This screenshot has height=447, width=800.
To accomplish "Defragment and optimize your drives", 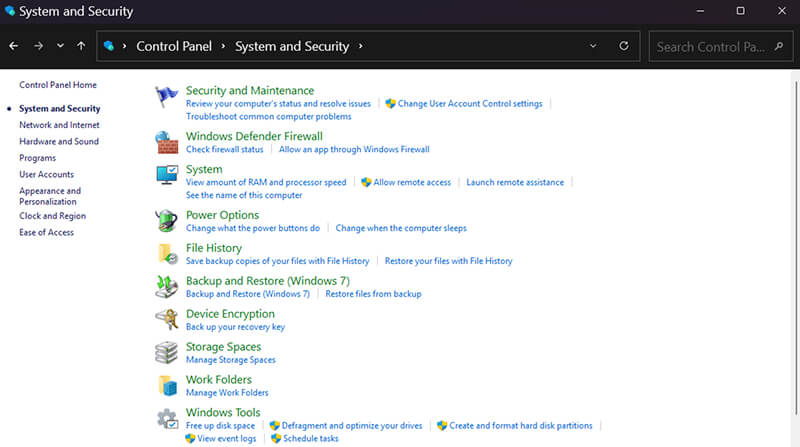I will (x=352, y=426).
